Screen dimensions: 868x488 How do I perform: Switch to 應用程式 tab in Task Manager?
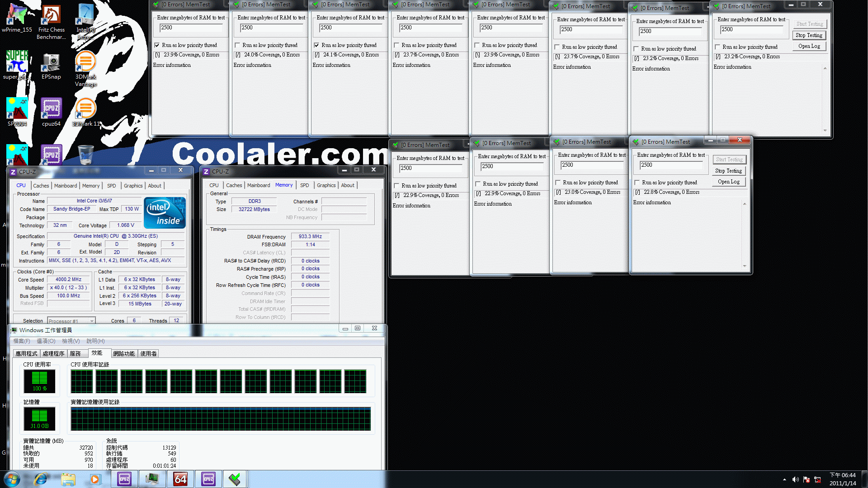[x=27, y=354]
